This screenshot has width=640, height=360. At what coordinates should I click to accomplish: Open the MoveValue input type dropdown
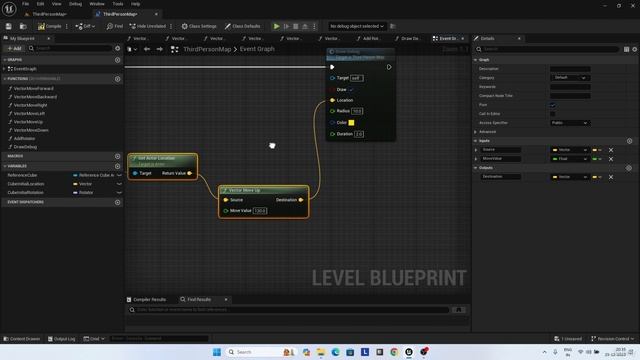[570, 159]
